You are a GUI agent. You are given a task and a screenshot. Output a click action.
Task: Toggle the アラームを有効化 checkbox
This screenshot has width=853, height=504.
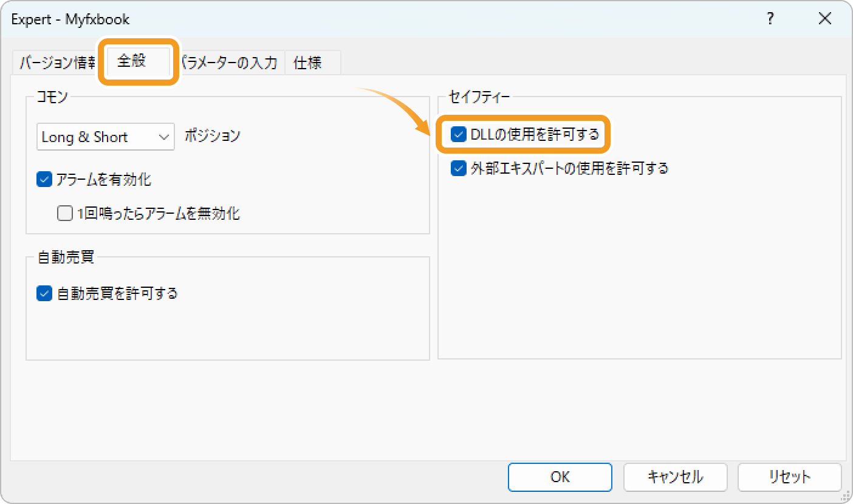pos(45,180)
